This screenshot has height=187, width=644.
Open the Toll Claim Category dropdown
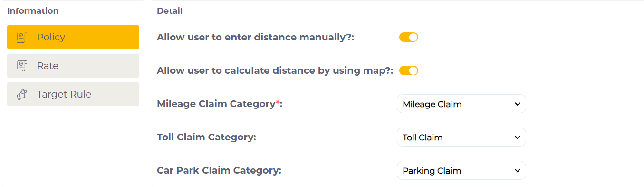[x=461, y=137]
